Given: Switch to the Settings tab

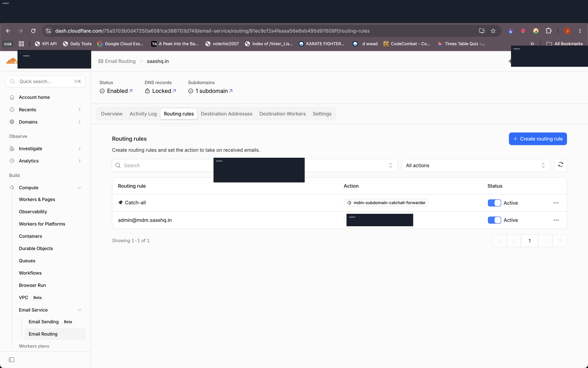Looking at the screenshot, I should point(322,114).
